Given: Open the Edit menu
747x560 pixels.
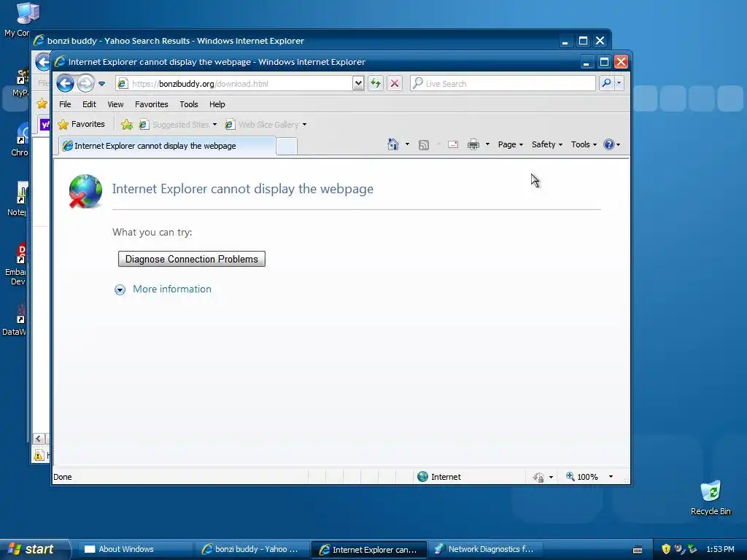Looking at the screenshot, I should click(x=89, y=104).
